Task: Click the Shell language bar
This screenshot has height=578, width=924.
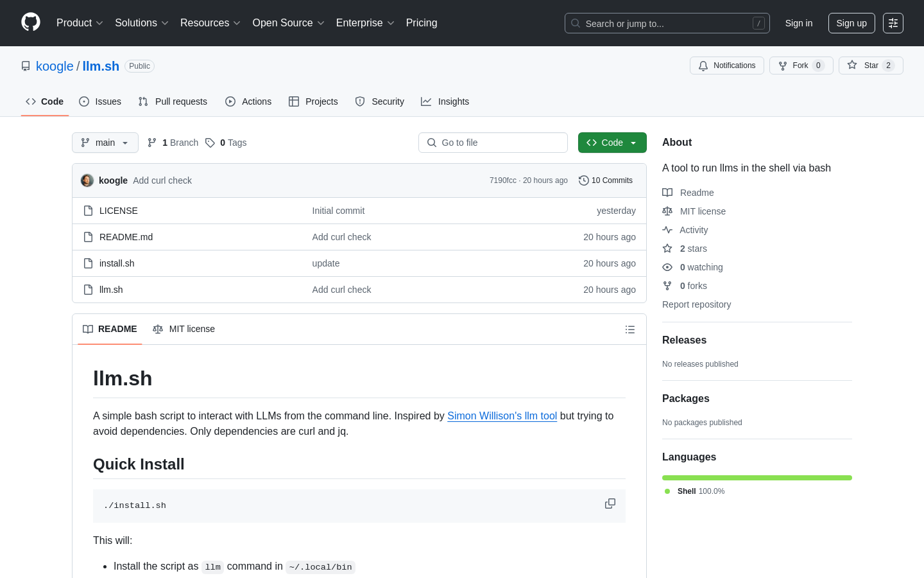Action: pyautogui.click(x=757, y=478)
